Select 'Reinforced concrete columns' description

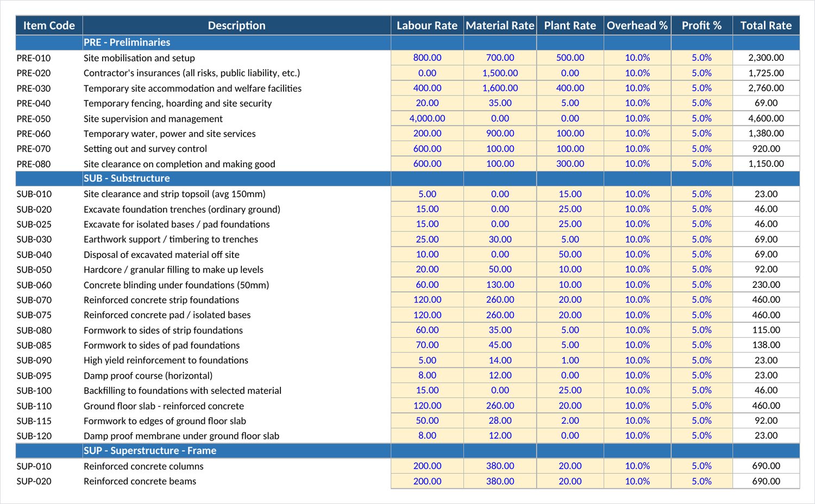tap(143, 466)
